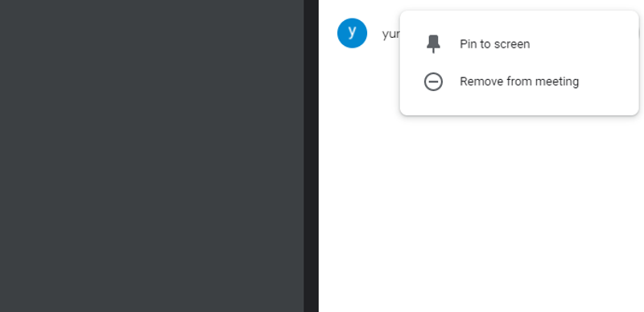Pin this participant using the pushpin icon
This screenshot has width=644, height=312.
pos(433,44)
